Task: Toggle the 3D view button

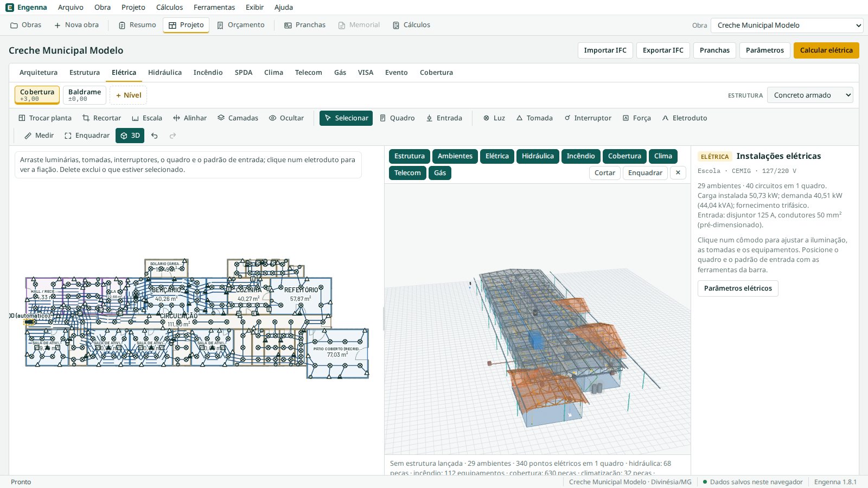Action: coord(130,136)
